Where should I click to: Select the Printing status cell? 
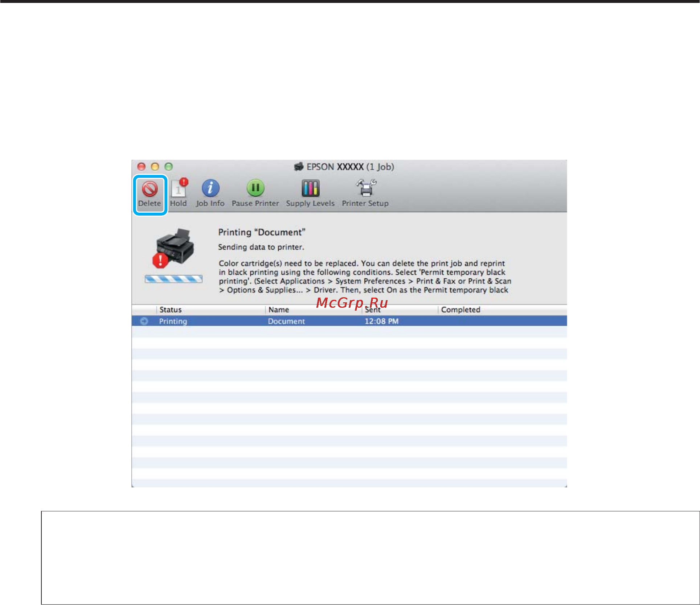(173, 321)
